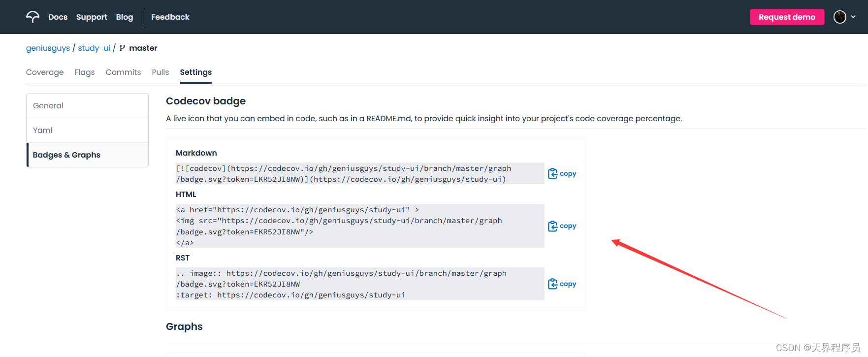The height and width of the screenshot is (357, 868).
Task: Switch to the Pulls tab
Action: tap(161, 72)
